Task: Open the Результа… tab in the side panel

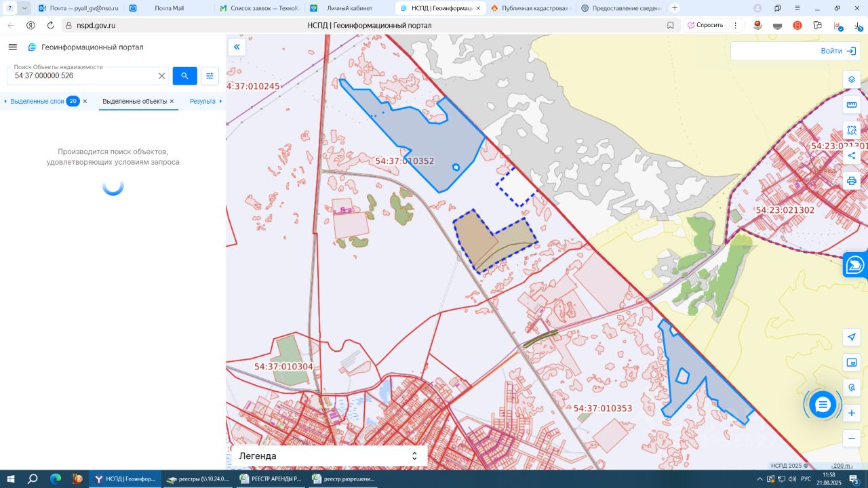Action: click(202, 101)
